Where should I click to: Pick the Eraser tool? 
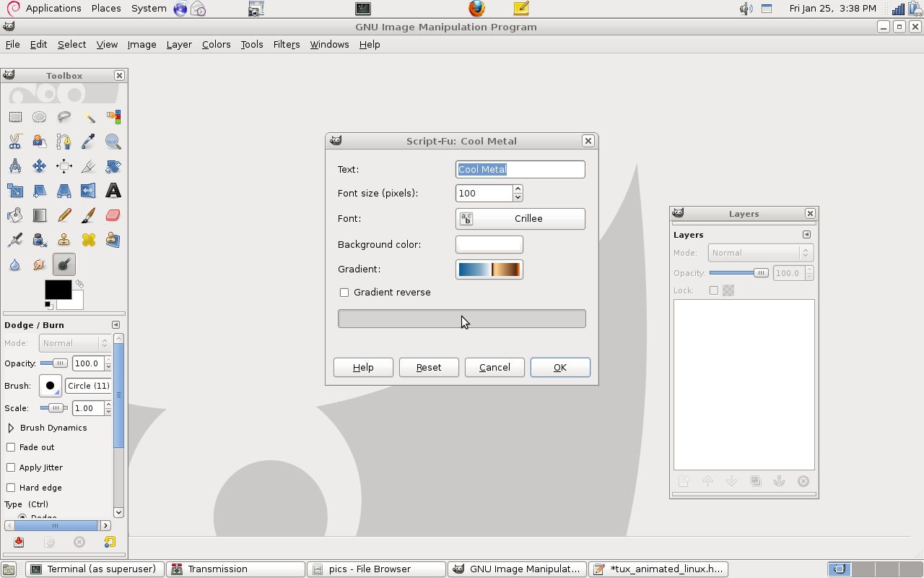(113, 215)
